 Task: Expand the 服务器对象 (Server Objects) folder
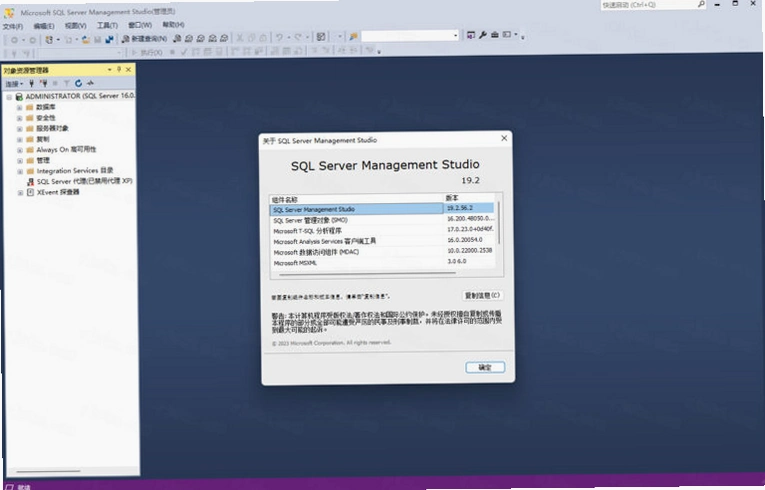[x=20, y=129]
